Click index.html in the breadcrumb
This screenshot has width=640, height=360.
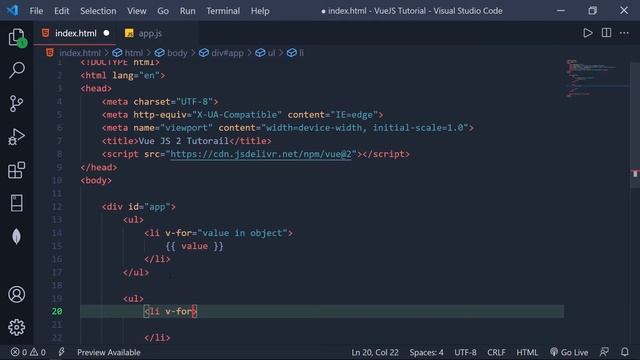coord(80,53)
